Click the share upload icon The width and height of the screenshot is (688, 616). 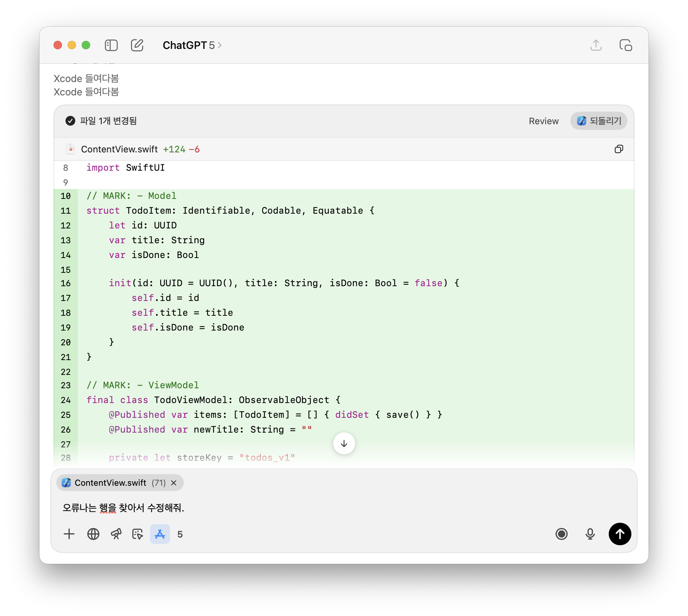click(596, 45)
